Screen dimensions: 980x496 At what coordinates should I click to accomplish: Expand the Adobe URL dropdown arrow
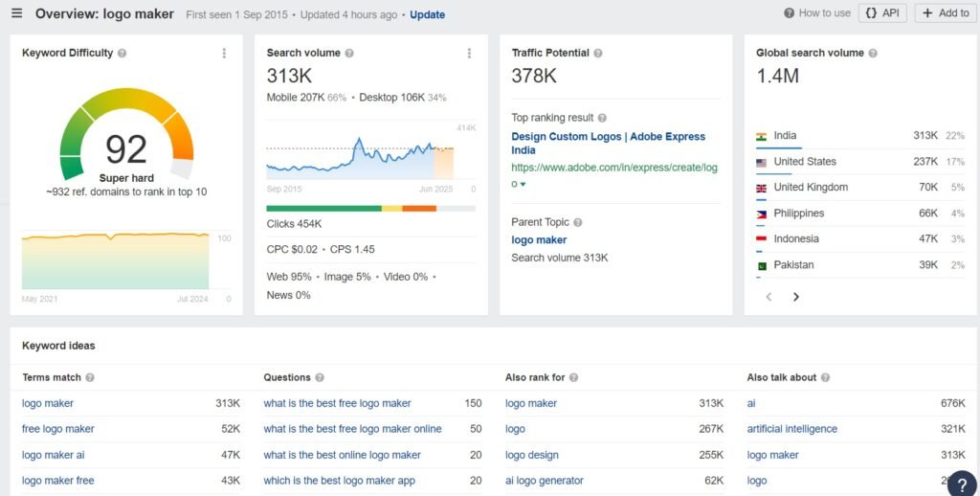(523, 184)
